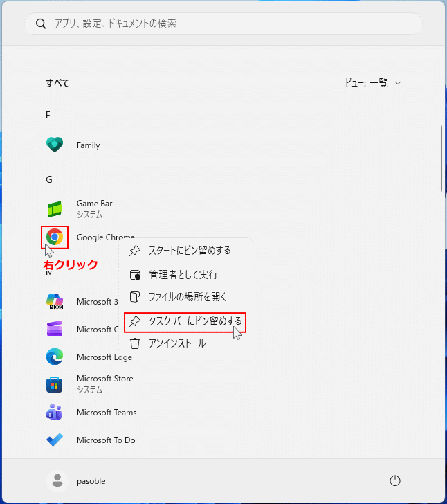Click the すべて heading

coord(57,83)
